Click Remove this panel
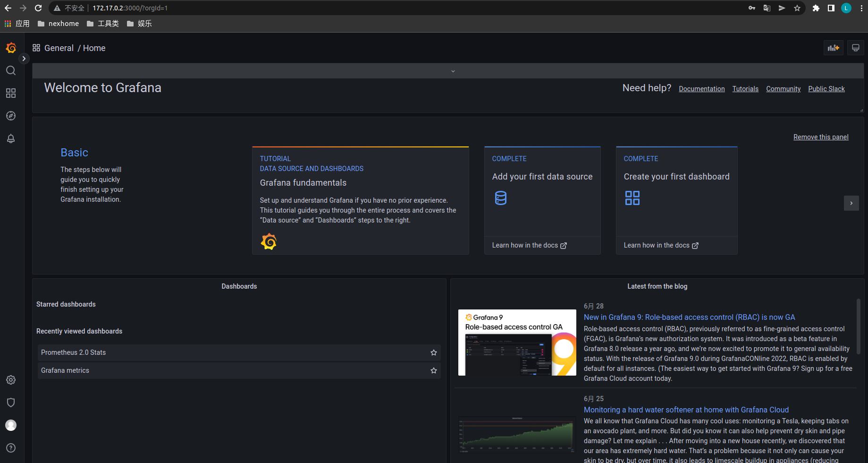Image resolution: width=868 pixels, height=463 pixels. pos(821,137)
